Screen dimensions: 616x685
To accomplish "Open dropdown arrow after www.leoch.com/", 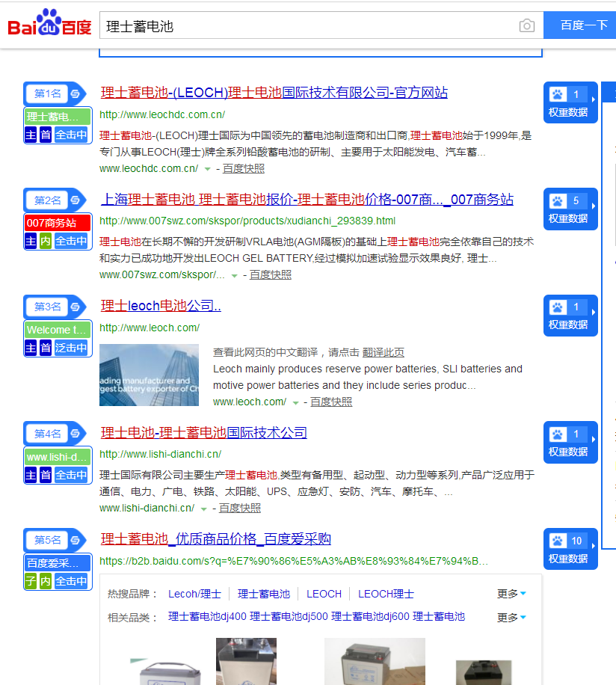I will 295,403.
